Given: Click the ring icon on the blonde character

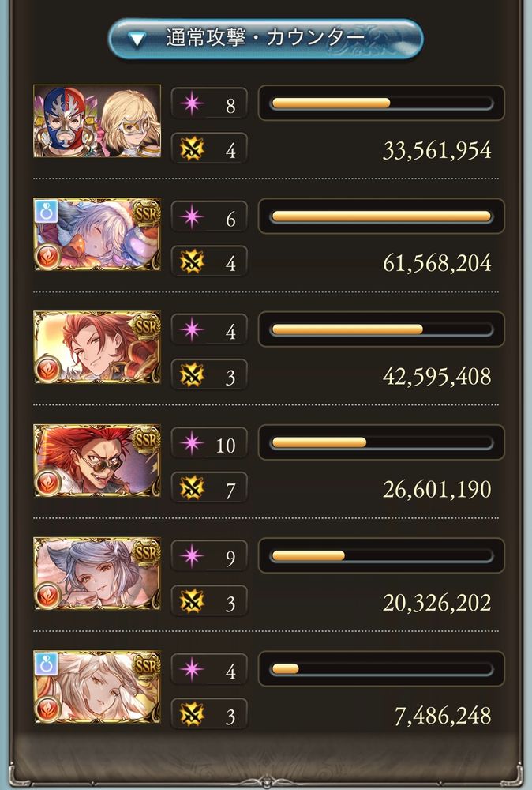Looking at the screenshot, I should 46,664.
